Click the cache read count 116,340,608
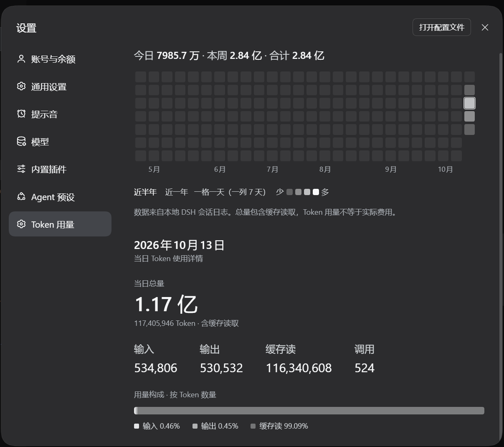This screenshot has height=447, width=504. 299,368
